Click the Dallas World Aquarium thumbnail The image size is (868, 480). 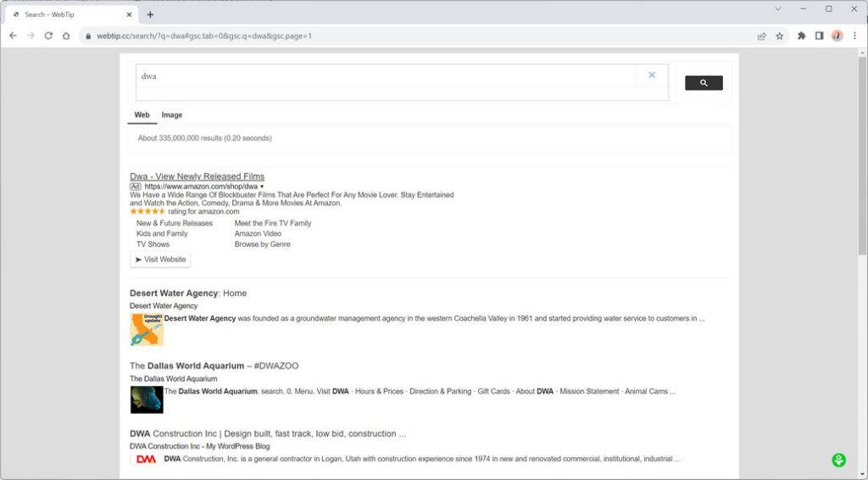(147, 399)
